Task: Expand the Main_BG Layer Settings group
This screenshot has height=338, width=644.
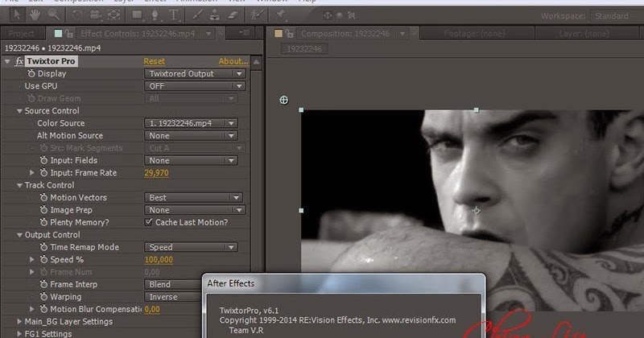Action: tap(19, 322)
